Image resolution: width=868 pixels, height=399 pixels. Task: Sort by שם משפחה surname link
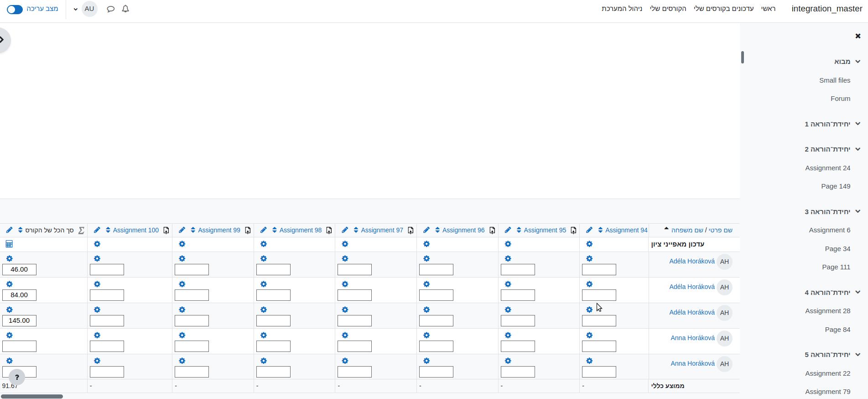(687, 230)
